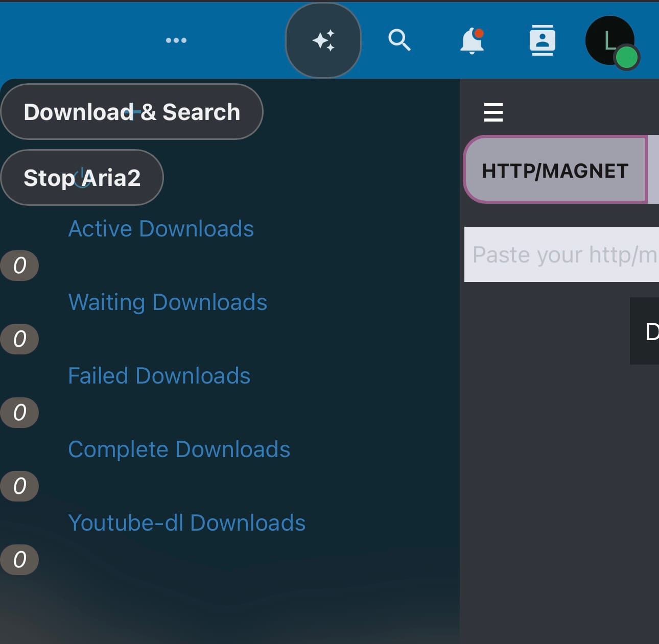Image resolution: width=659 pixels, height=644 pixels.
Task: Open the contacts menu icon
Action: coord(542,40)
